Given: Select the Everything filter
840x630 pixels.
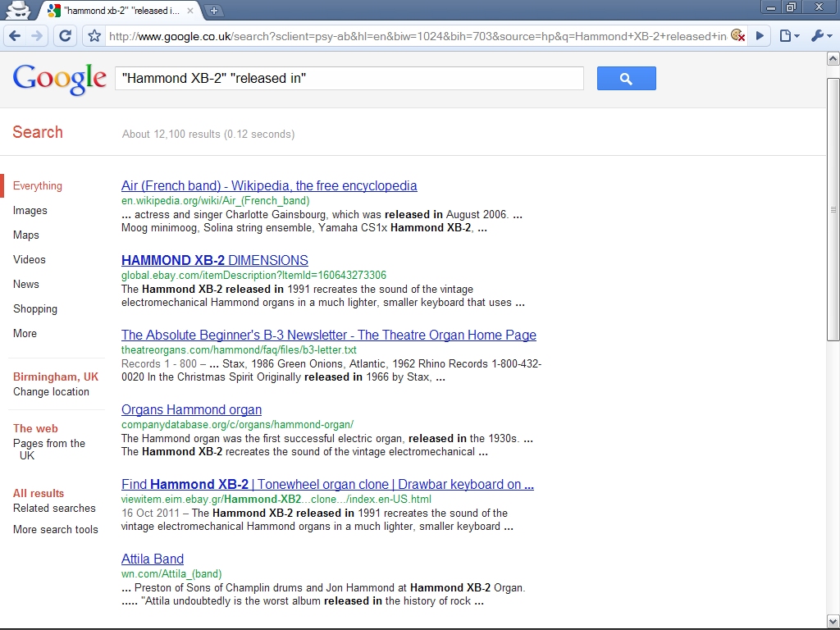Looking at the screenshot, I should 38,186.
